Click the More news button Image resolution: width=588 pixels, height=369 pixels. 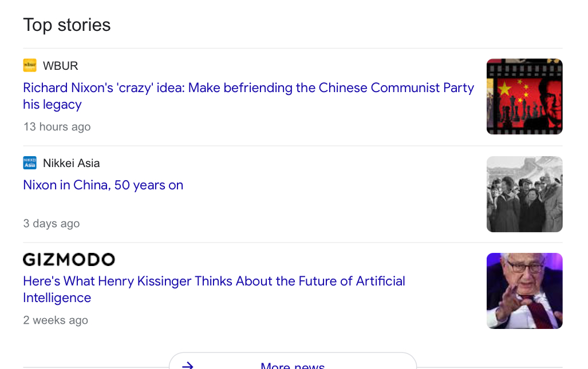tap(293, 362)
